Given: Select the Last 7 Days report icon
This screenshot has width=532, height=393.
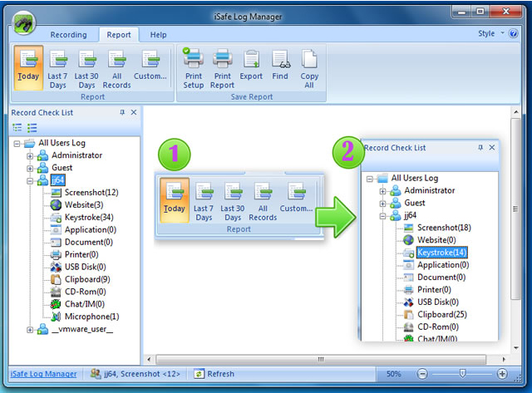Looking at the screenshot, I should pyautogui.click(x=57, y=68).
